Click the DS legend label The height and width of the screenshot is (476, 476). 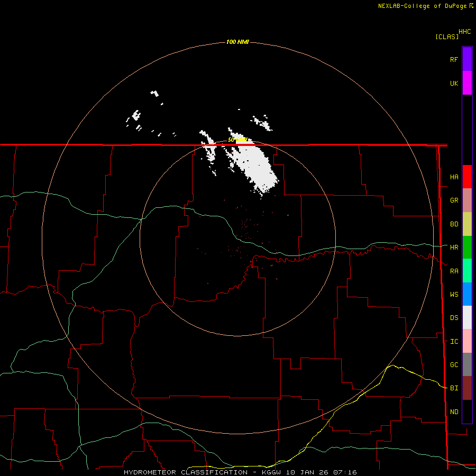tap(454, 317)
